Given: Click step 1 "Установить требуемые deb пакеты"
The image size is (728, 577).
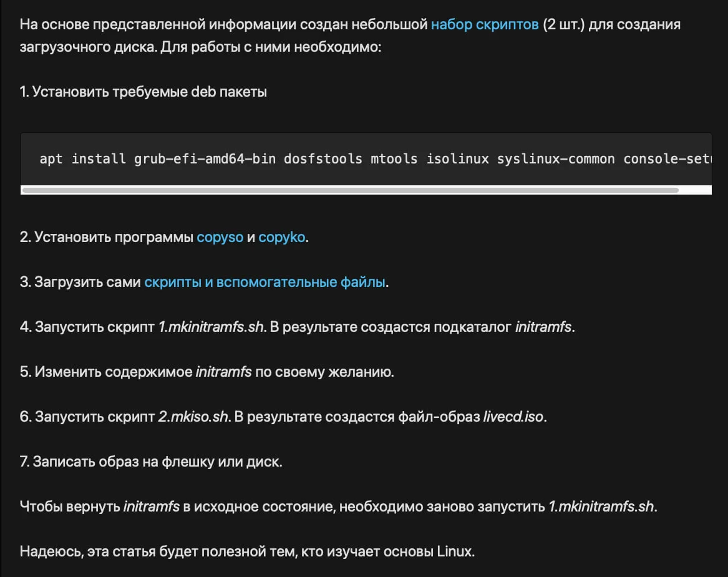Looking at the screenshot, I should coord(143,92).
